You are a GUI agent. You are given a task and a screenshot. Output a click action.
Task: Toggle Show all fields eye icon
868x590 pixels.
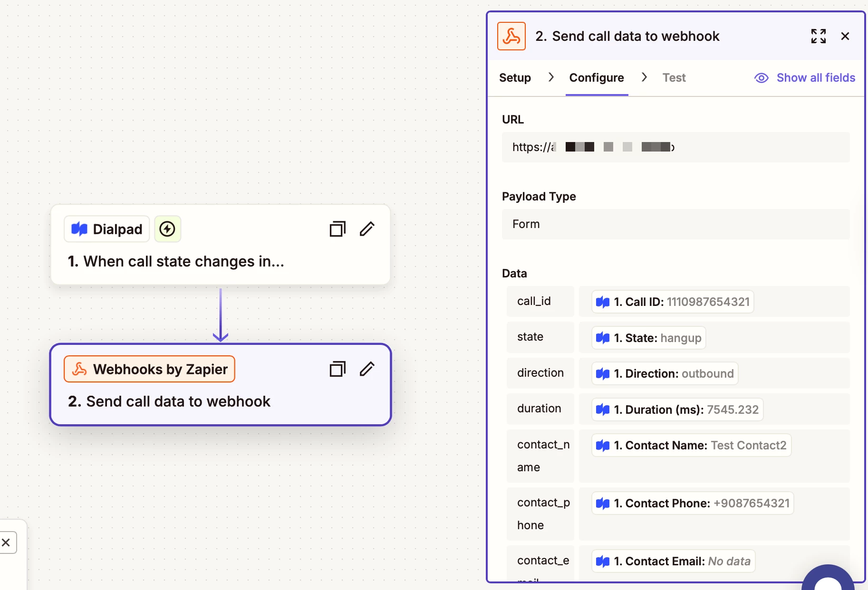pyautogui.click(x=762, y=78)
